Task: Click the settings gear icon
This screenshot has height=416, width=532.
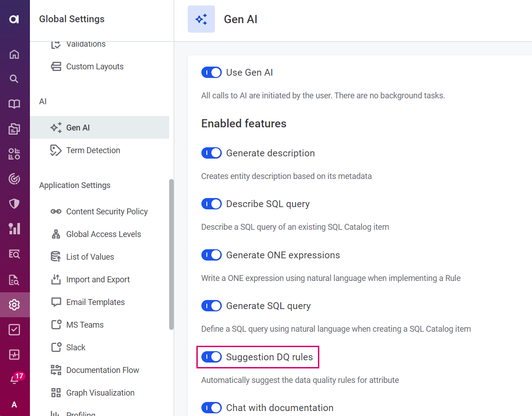Action: point(15,305)
